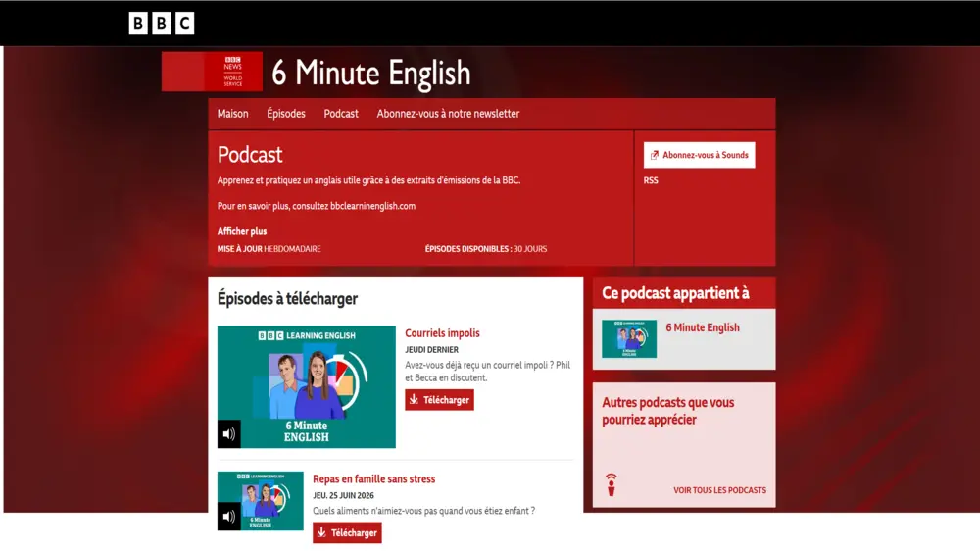
Task: Click the 'Quels aliments n'aimiez-vous pas' description
Action: coord(423,511)
